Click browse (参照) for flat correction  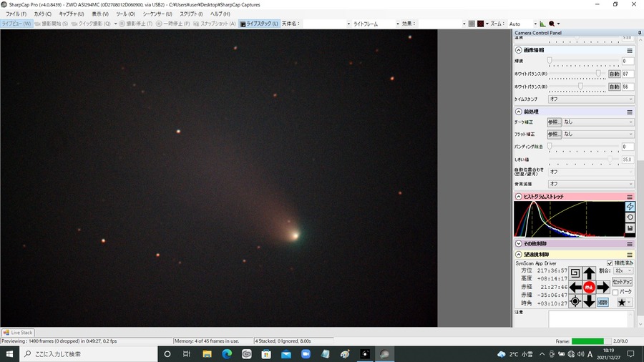(554, 134)
